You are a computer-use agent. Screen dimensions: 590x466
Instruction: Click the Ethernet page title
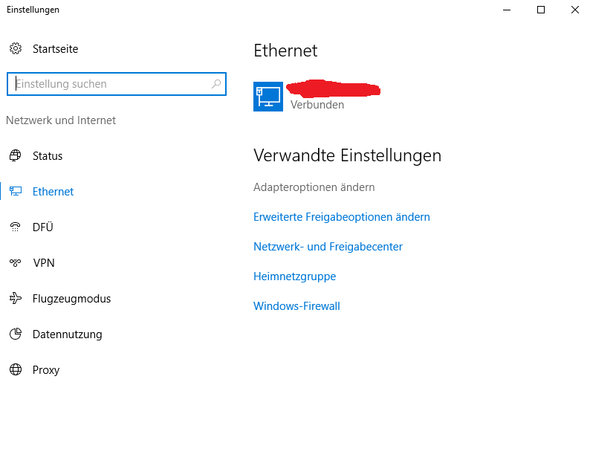[x=285, y=51]
